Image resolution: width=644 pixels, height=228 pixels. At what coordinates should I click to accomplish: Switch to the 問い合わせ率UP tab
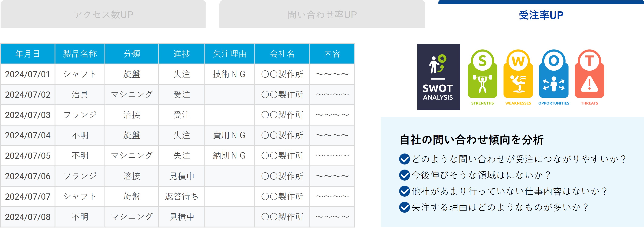[322, 14]
